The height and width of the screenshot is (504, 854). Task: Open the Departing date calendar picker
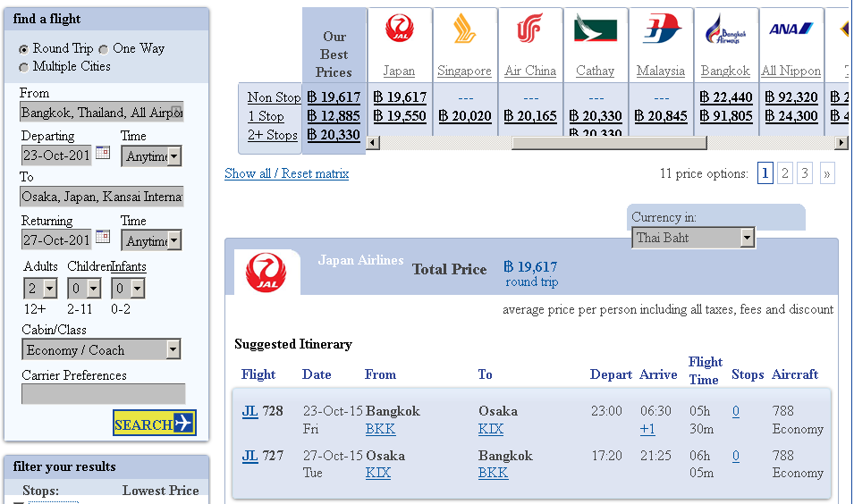tap(103, 153)
